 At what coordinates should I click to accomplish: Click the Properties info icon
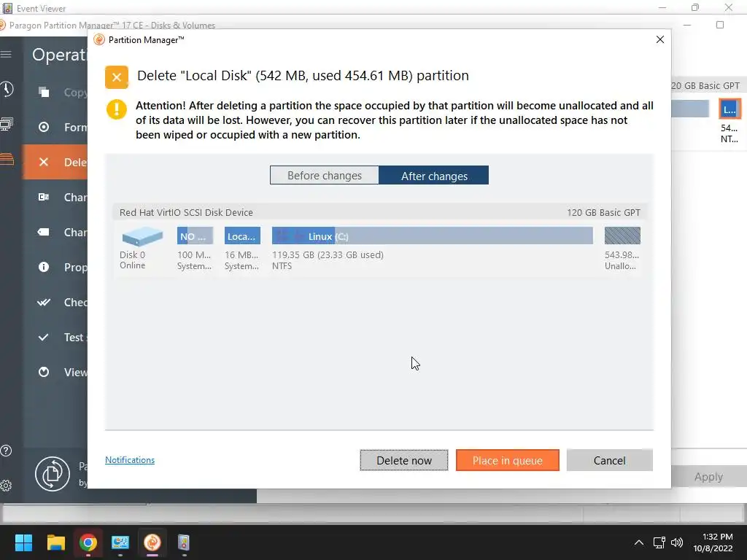(x=44, y=267)
